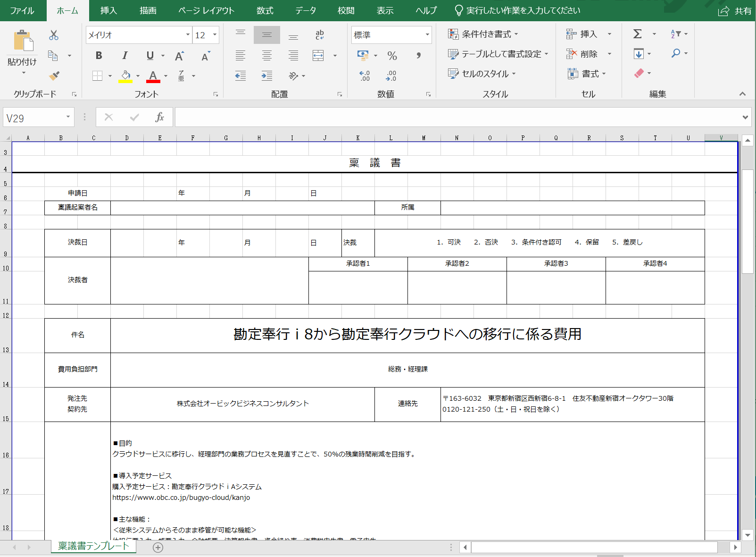Expand the formula bar
This screenshot has width=756, height=557.
coord(745,117)
